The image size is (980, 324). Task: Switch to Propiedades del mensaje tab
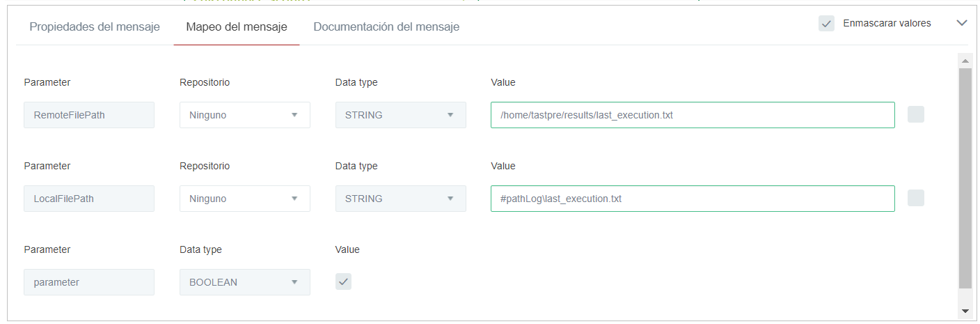point(95,27)
